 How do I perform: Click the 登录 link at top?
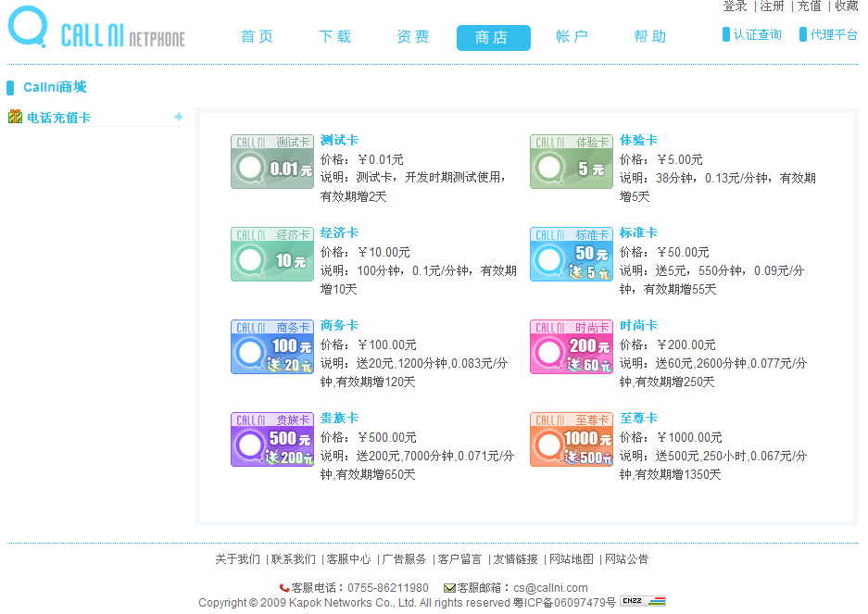click(736, 6)
